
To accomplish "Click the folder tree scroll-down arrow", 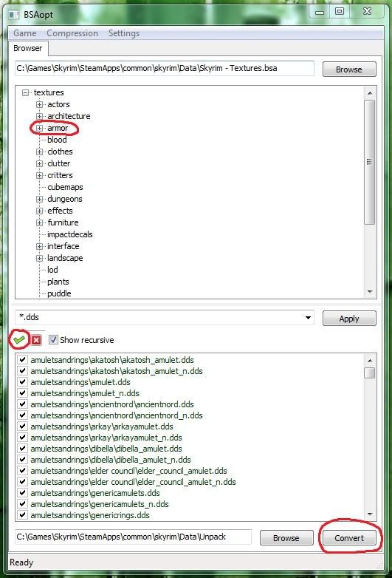I will [370, 292].
